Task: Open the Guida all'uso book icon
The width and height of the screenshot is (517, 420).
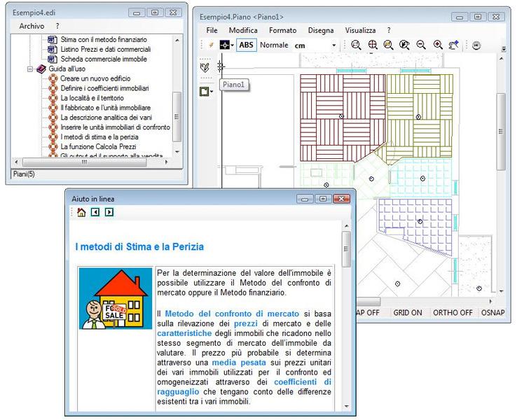Action: (x=41, y=69)
